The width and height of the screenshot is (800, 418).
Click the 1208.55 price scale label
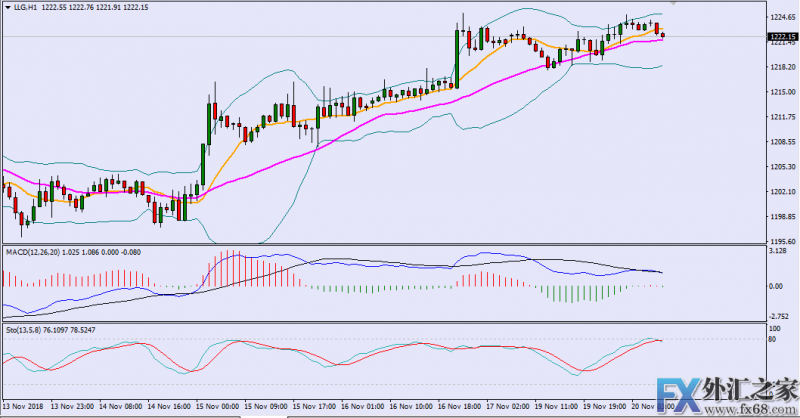(782, 142)
